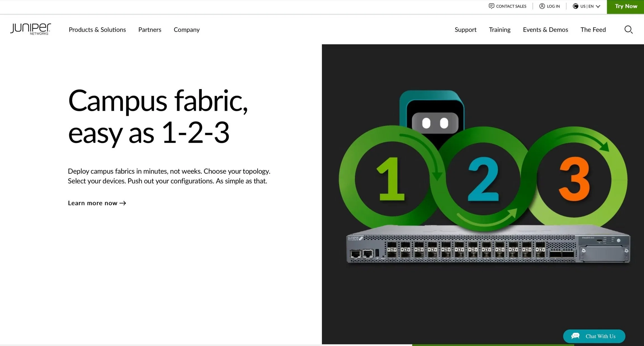This screenshot has width=644, height=346.
Task: Click the globe language icon
Action: (x=575, y=6)
